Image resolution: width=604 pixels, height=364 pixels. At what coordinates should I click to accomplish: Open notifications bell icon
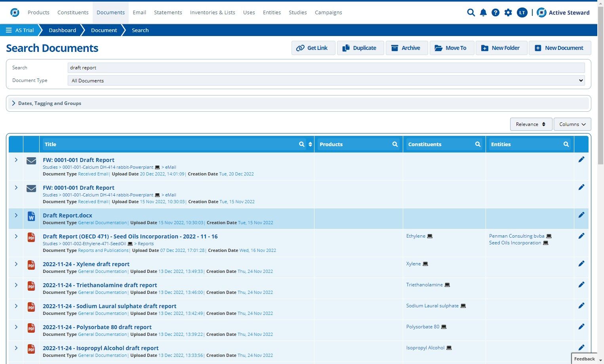(483, 13)
